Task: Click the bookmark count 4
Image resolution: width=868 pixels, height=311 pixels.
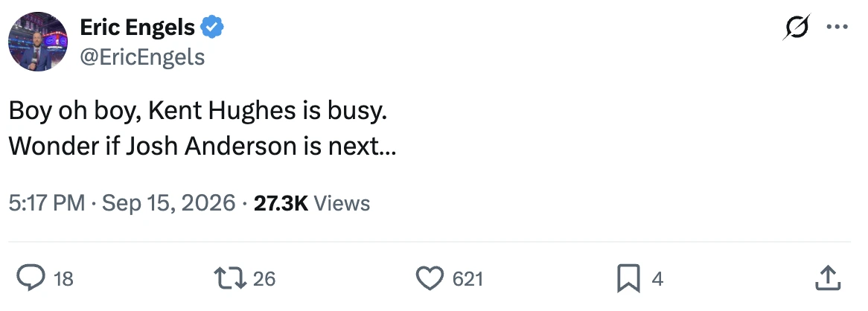Action: pos(657,279)
